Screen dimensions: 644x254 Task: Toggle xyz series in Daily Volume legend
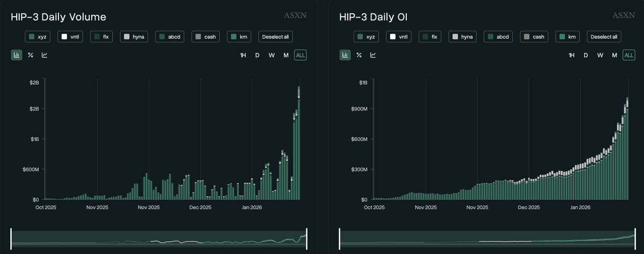coord(39,37)
